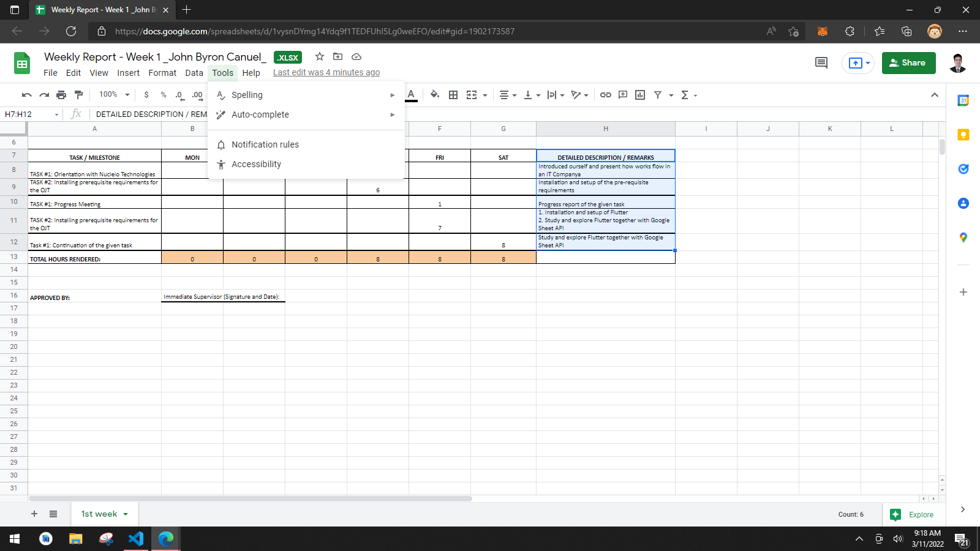This screenshot has width=980, height=551.
Task: Insert a link
Action: click(606, 95)
